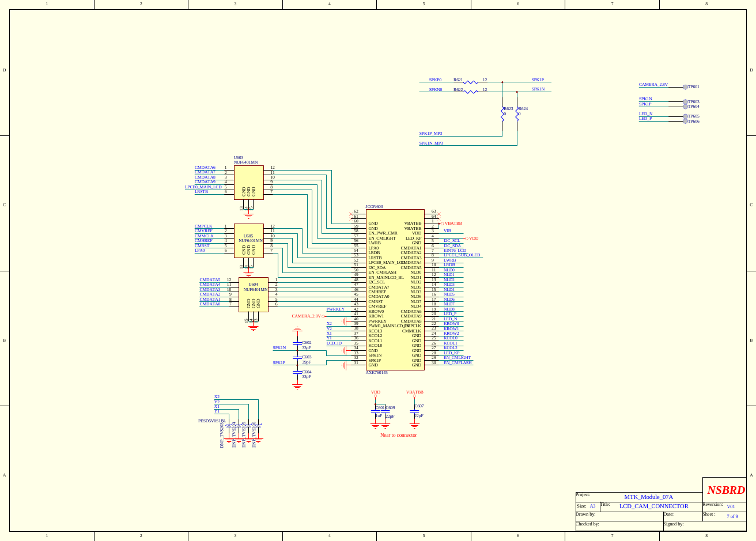
Task: Click test point TP601 next to CAMERA_2,8V
Action: tap(686, 86)
